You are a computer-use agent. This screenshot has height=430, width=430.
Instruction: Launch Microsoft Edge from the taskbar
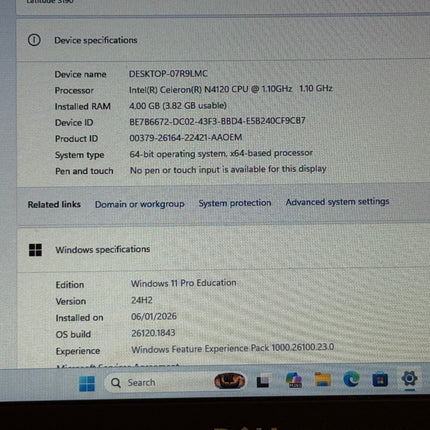(351, 379)
